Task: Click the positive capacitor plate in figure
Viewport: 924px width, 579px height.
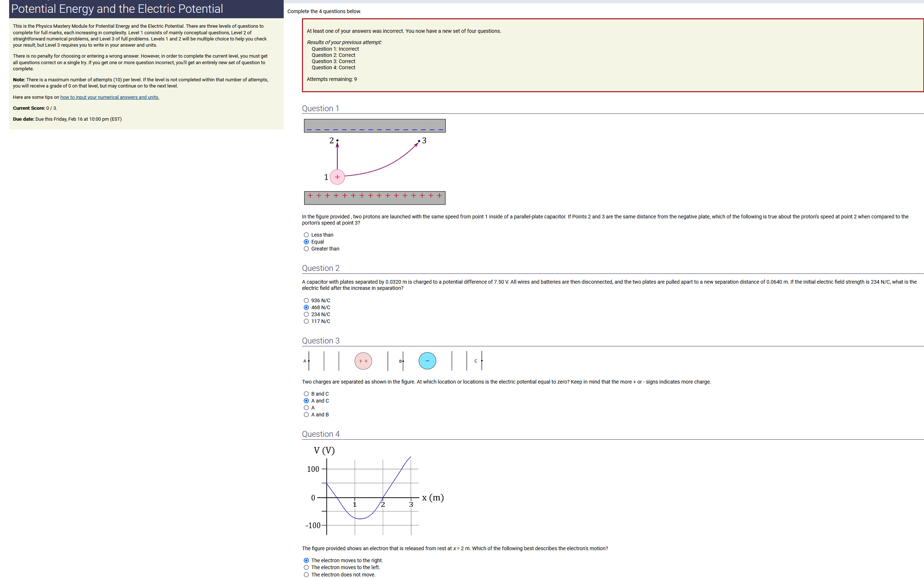Action: tap(374, 198)
